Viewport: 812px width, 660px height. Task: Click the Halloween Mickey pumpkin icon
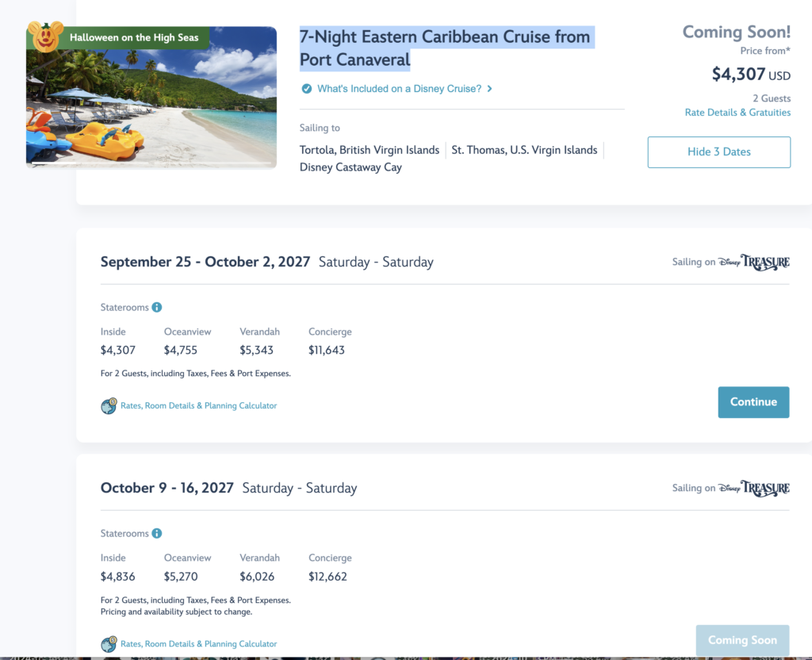[45, 36]
